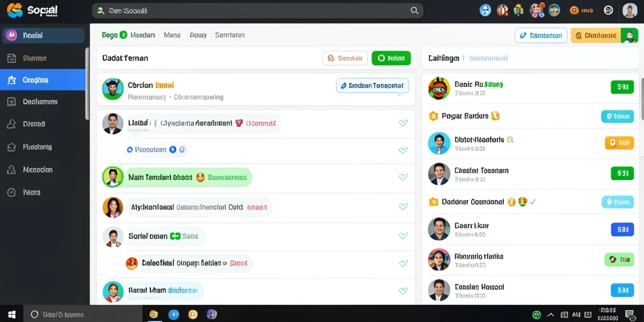Open the blue circular icon in the top bar
This screenshot has height=322, width=644.
[486, 10]
